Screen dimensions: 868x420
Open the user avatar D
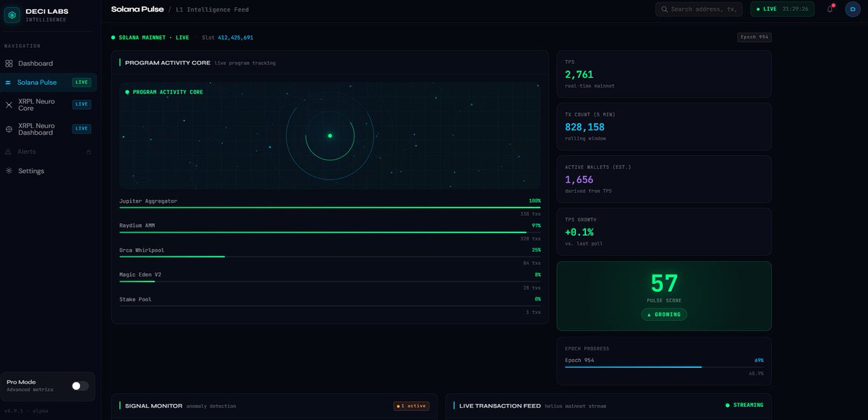(x=853, y=9)
